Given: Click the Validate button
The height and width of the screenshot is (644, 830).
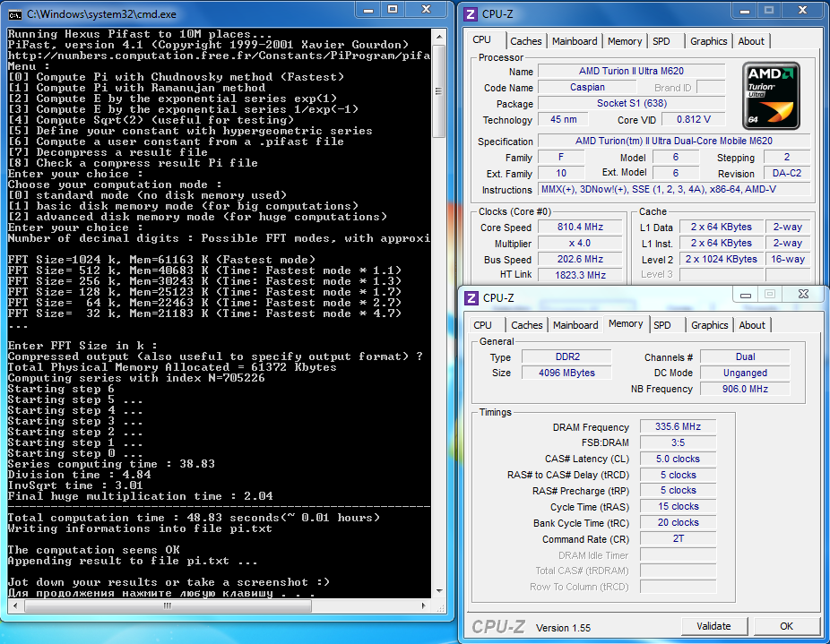Looking at the screenshot, I should click(713, 626).
